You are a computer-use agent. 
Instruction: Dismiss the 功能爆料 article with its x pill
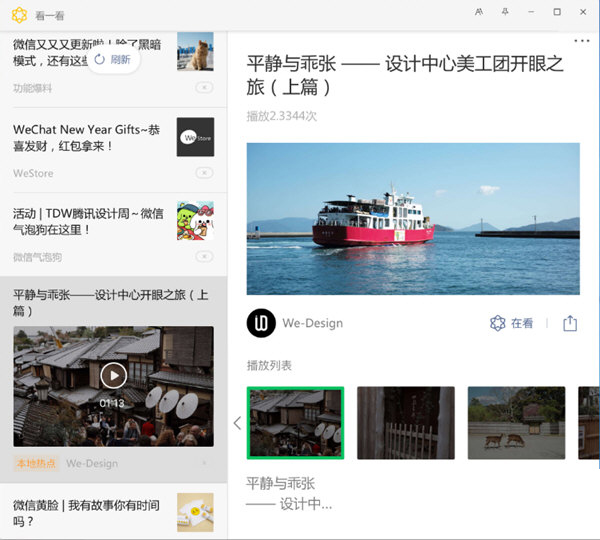[204, 88]
